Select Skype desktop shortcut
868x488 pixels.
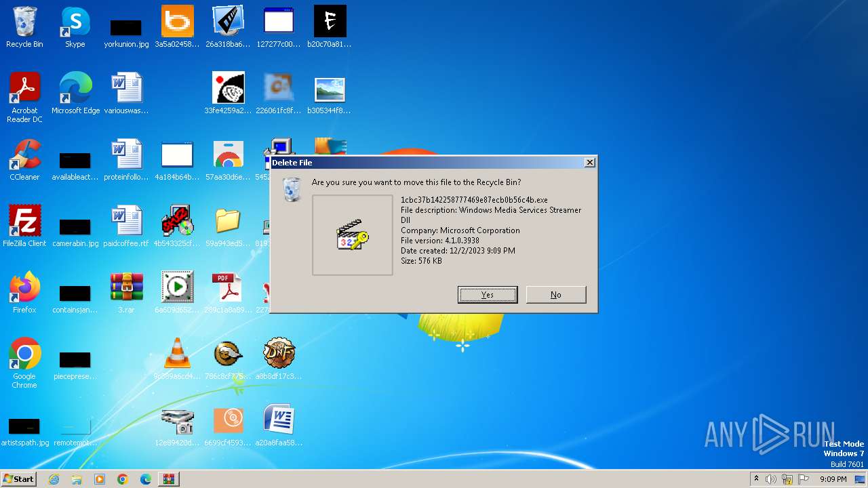tap(75, 27)
